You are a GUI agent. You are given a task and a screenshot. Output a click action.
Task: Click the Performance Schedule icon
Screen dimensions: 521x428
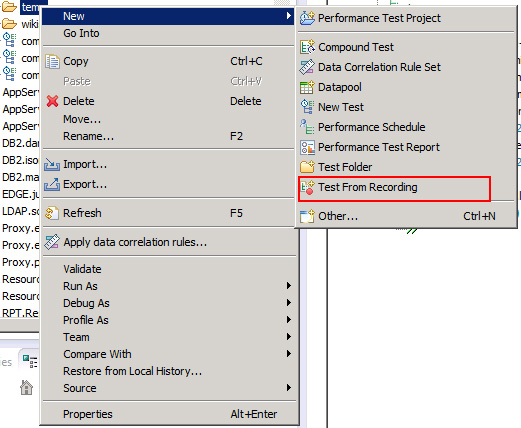[307, 127]
